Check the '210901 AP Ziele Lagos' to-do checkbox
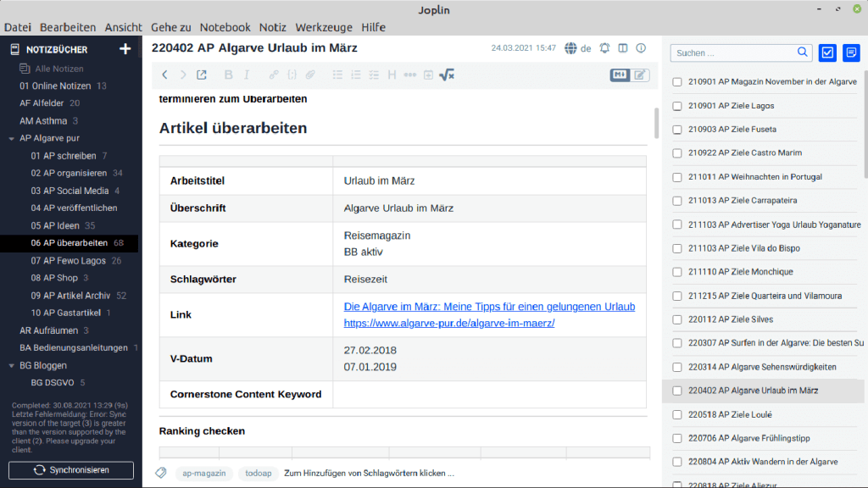This screenshot has width=868, height=488. click(677, 106)
